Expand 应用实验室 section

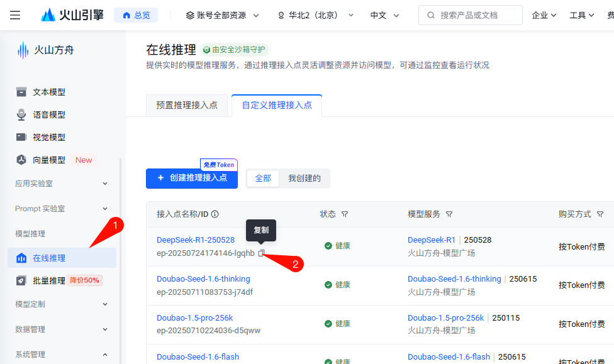click(62, 184)
